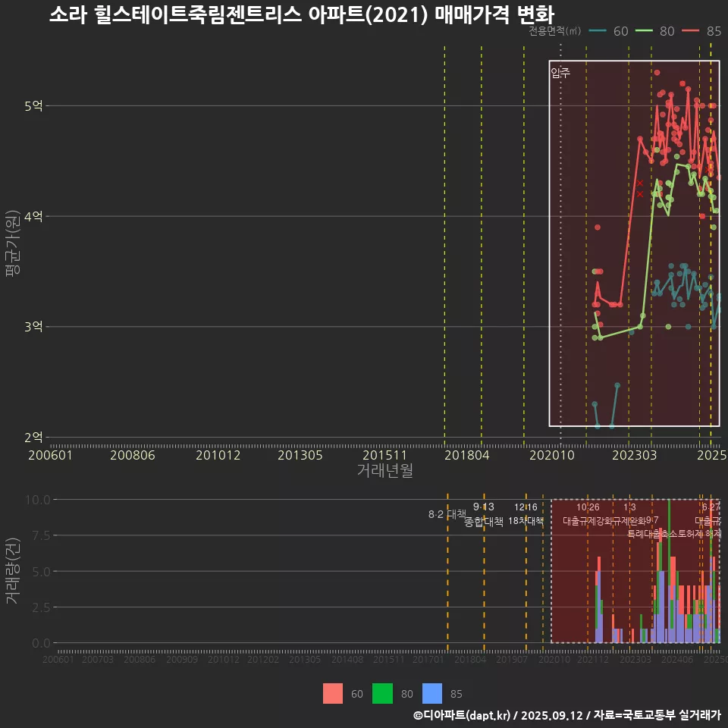Click '200806' on the price chart x-axis
Image resolution: width=728 pixels, height=728 pixels.
pyautogui.click(x=132, y=455)
